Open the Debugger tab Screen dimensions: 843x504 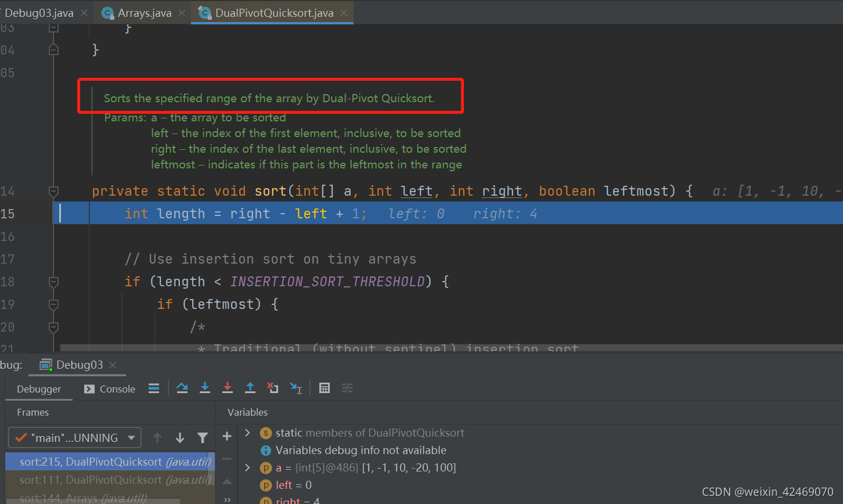[39, 389]
